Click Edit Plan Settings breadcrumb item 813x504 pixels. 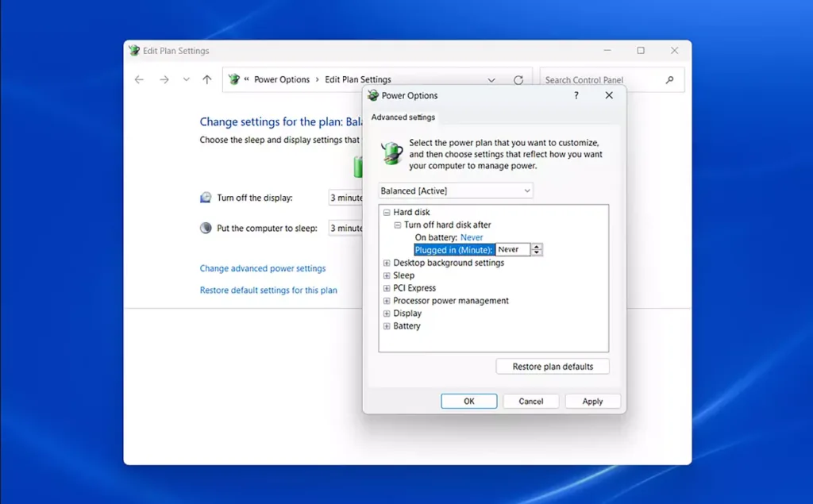[358, 79]
